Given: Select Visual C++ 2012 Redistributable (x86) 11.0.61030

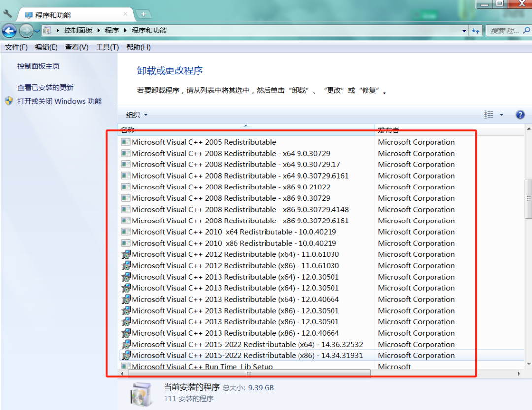Looking at the screenshot, I should [x=322, y=265].
